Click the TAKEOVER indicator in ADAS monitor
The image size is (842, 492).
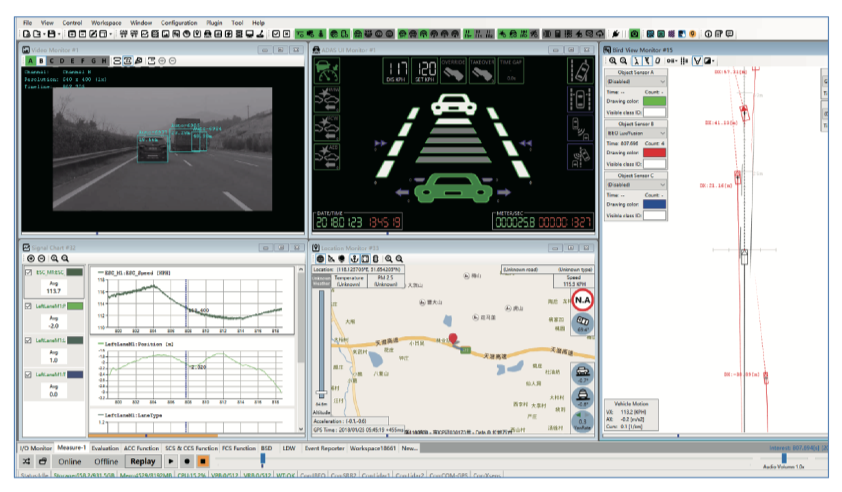[482, 71]
